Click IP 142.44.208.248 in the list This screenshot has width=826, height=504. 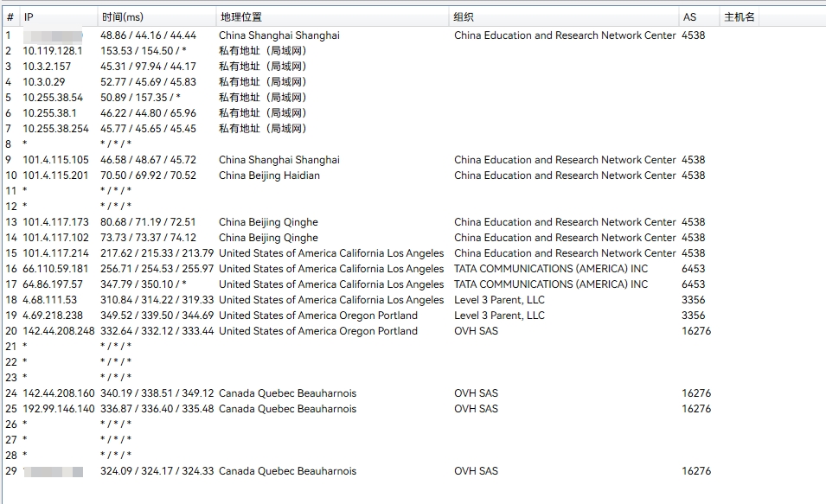[58, 331]
